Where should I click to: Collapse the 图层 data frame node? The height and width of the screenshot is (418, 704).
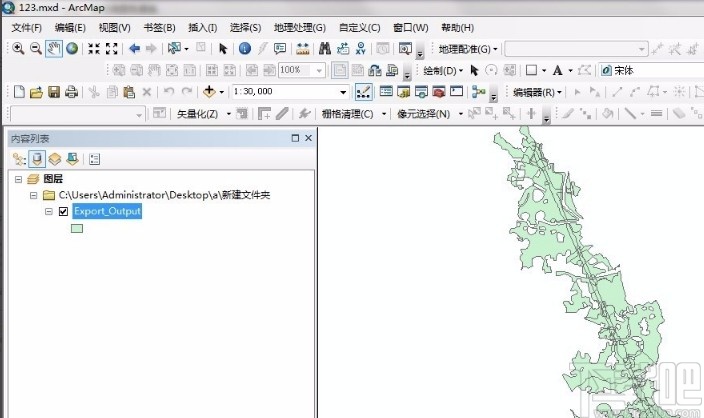[18, 179]
